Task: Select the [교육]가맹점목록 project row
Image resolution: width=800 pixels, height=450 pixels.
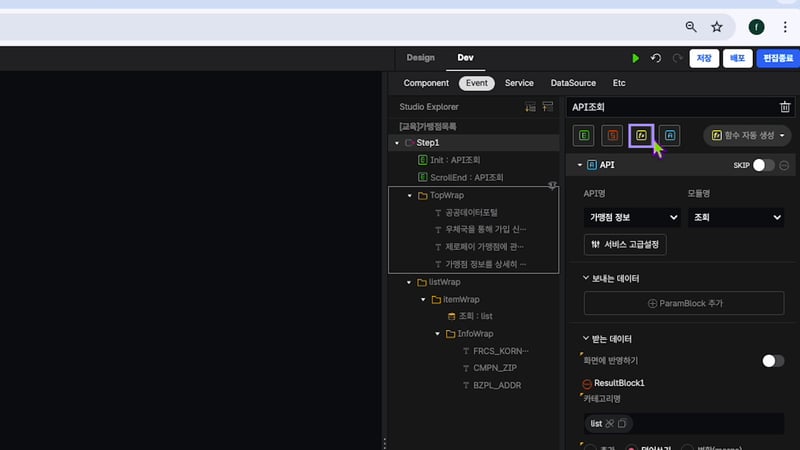Action: click(428, 127)
